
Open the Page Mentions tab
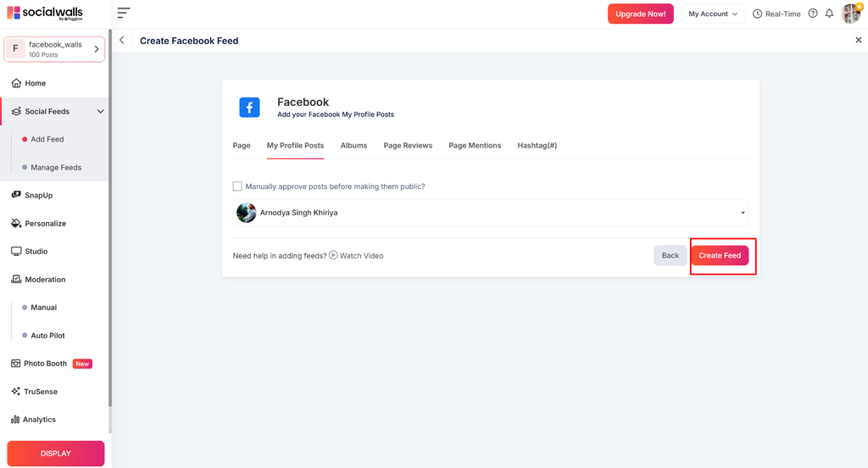click(475, 146)
